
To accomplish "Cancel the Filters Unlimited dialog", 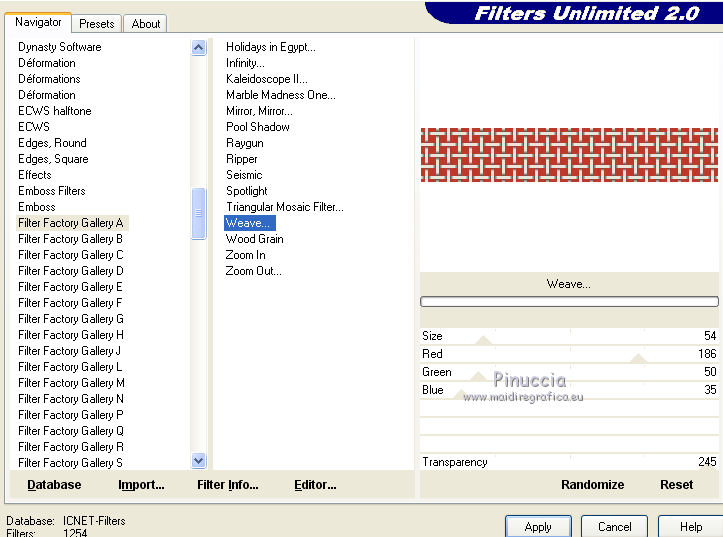I will tap(614, 526).
